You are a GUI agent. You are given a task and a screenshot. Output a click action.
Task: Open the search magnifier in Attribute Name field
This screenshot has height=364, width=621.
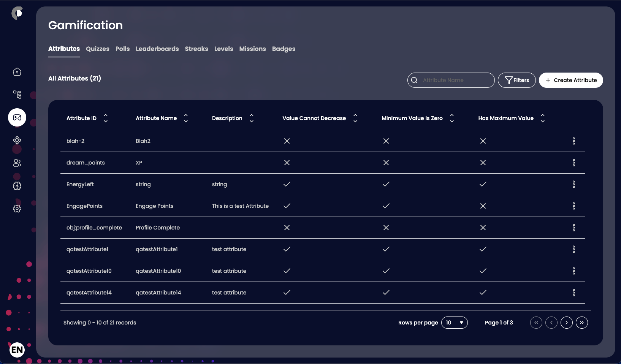[415, 80]
